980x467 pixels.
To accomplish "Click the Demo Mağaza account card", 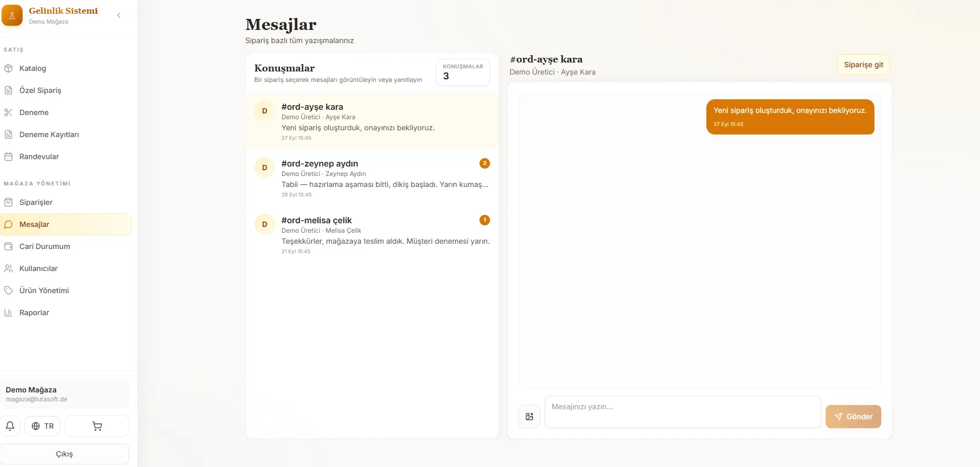I will click(65, 394).
